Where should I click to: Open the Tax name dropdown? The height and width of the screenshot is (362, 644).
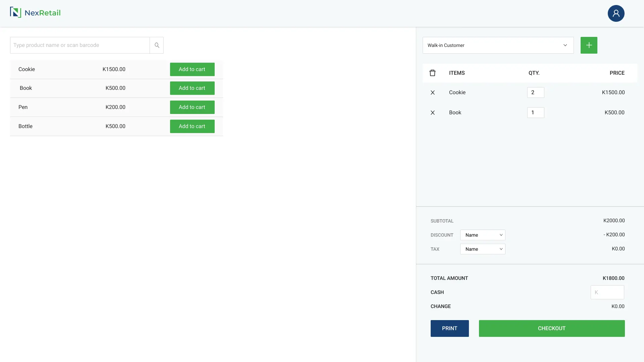[483, 249]
